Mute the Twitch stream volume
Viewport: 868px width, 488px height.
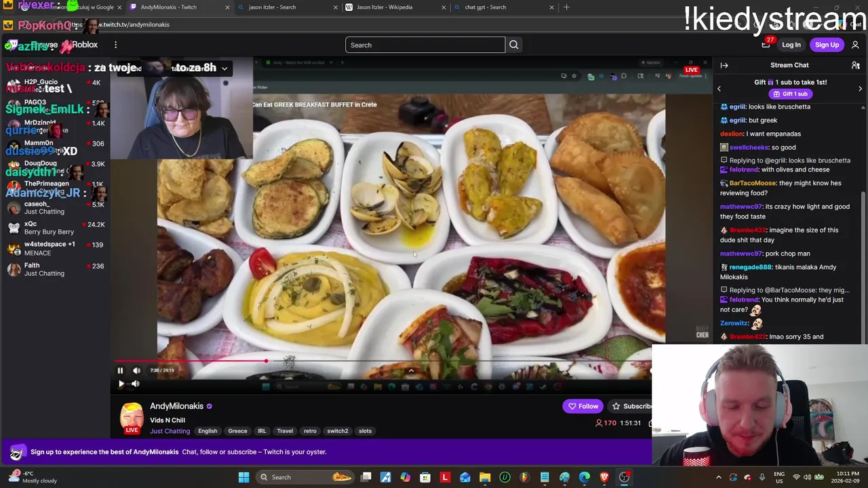point(136,384)
